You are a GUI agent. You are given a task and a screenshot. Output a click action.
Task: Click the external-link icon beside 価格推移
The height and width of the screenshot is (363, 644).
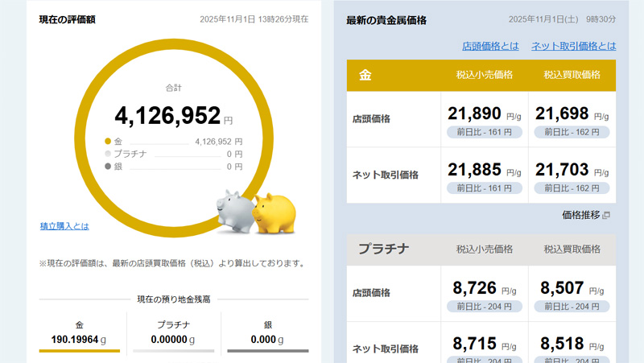point(606,216)
